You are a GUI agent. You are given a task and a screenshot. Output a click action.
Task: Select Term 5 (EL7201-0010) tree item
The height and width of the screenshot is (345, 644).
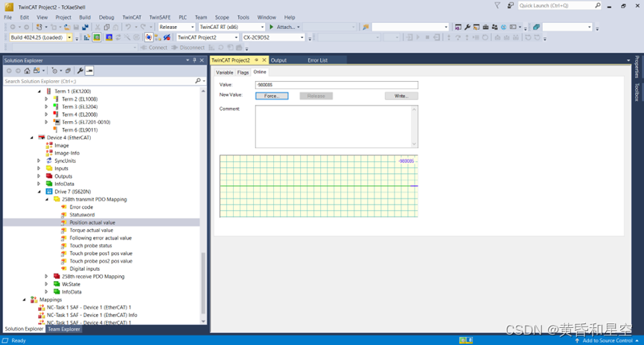[86, 122]
